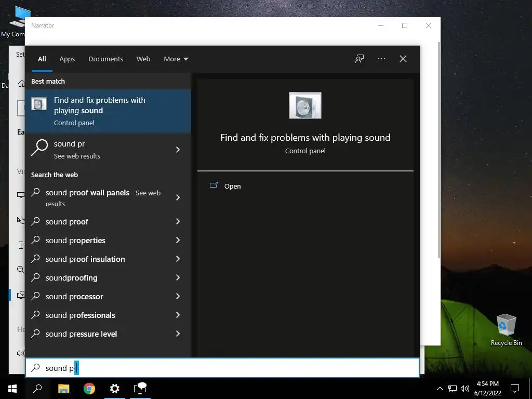
Task: Click the volume icon in system tray
Action: (x=465, y=389)
